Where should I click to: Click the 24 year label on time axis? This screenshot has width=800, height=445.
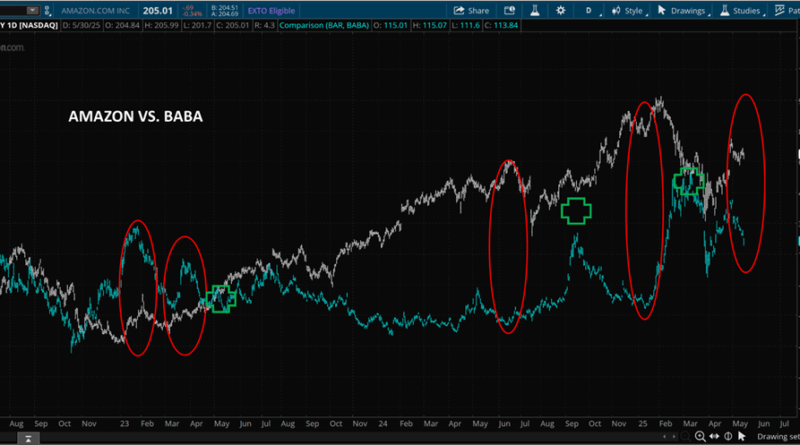tap(383, 424)
